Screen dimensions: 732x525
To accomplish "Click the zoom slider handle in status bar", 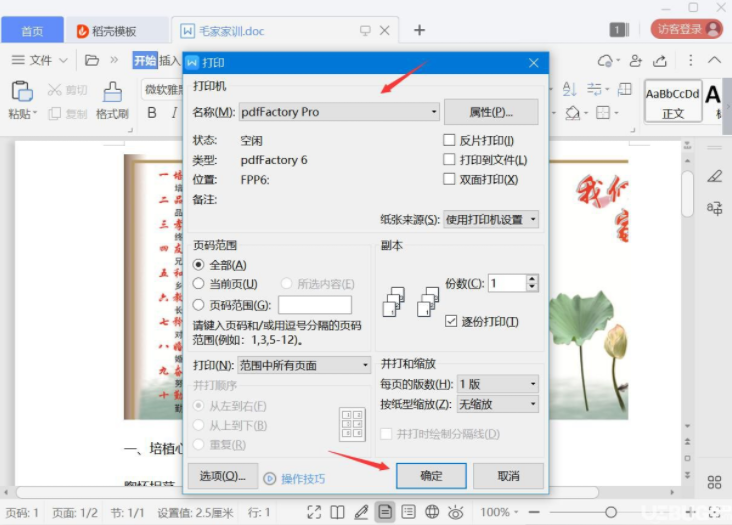I will click(611, 512).
